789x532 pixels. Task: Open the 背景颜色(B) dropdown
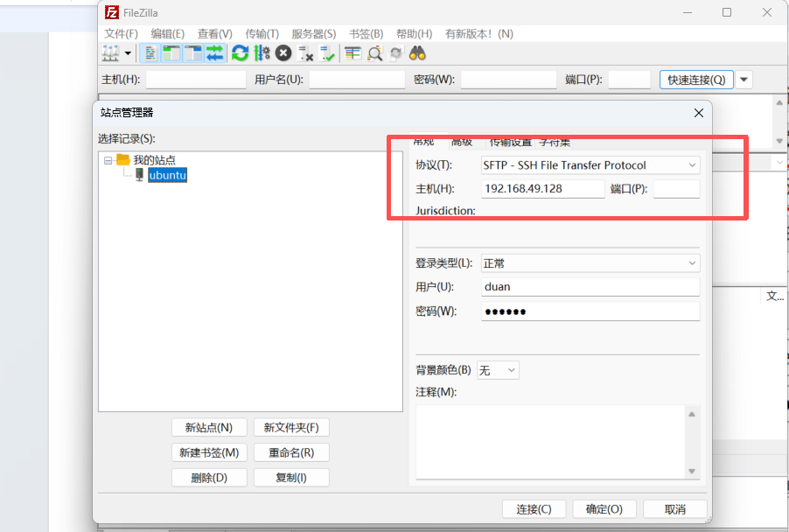click(x=498, y=370)
